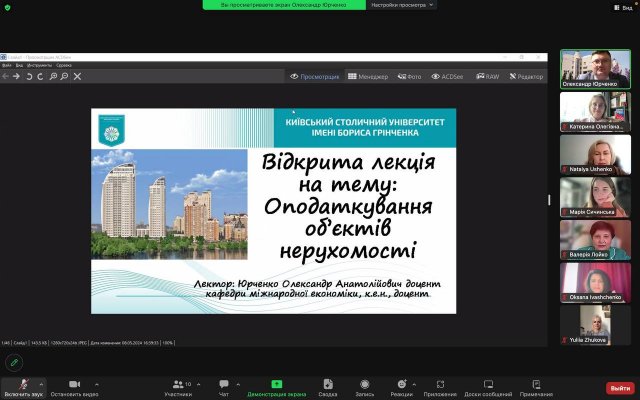The image size is (640, 400).
Task: Click the green pencil annotation button
Action: (14, 362)
